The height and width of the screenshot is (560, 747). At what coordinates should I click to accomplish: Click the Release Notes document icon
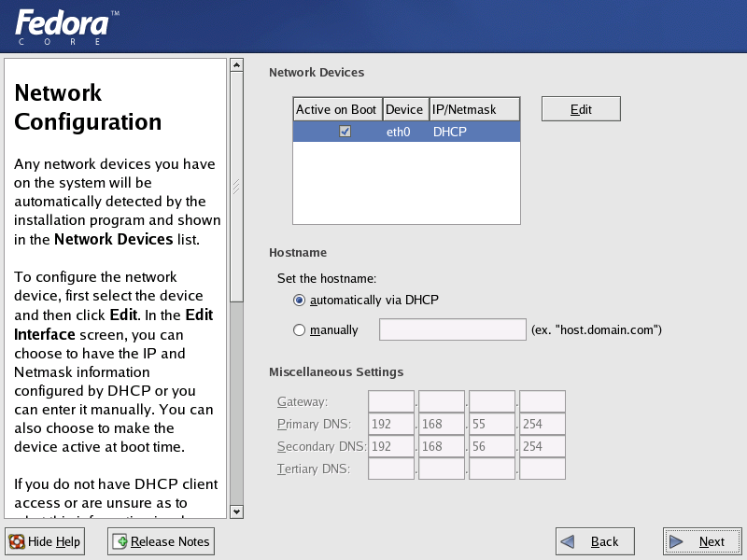pyautogui.click(x=120, y=541)
